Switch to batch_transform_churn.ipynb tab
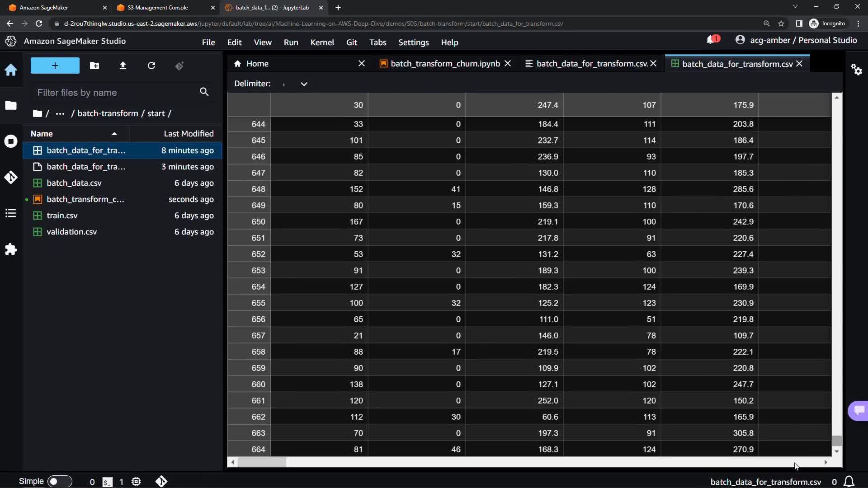Screen dimensions: 868x488 click(x=445, y=64)
